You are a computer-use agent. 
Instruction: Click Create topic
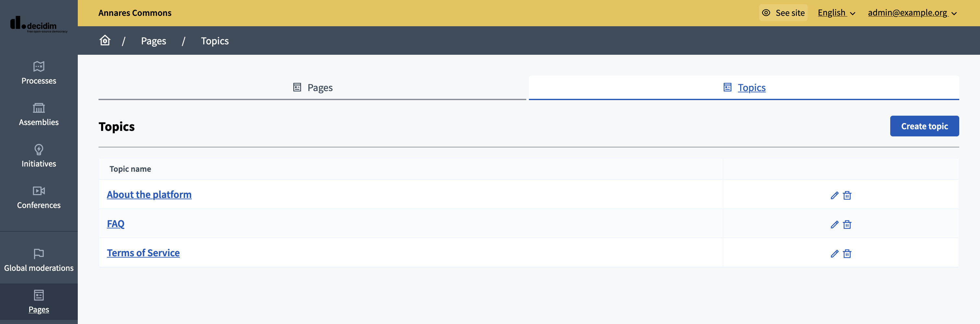[x=925, y=126]
